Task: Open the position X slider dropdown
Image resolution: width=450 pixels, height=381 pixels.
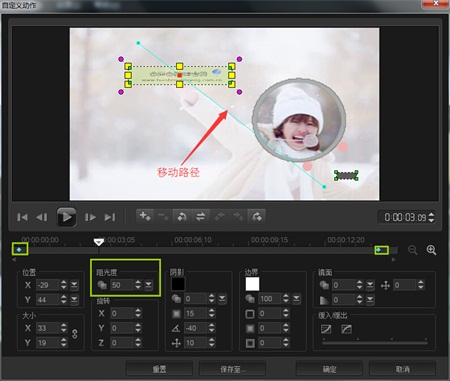Action: click(74, 285)
